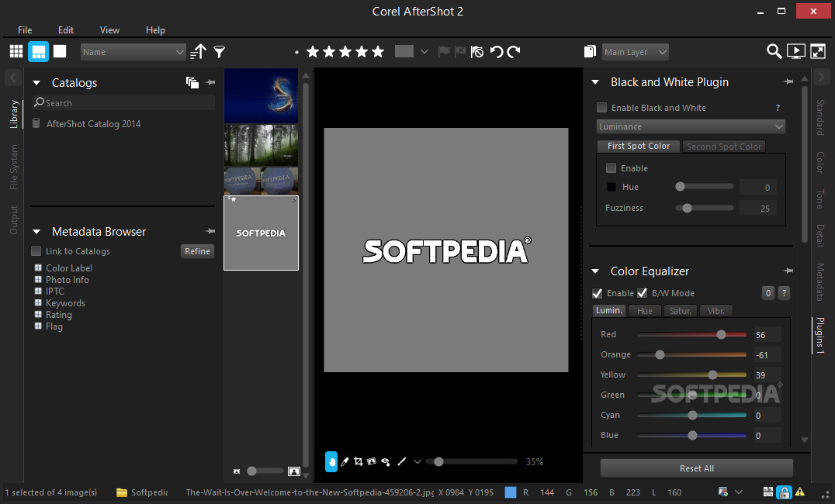Collapse the Color Equalizer section

(x=595, y=271)
